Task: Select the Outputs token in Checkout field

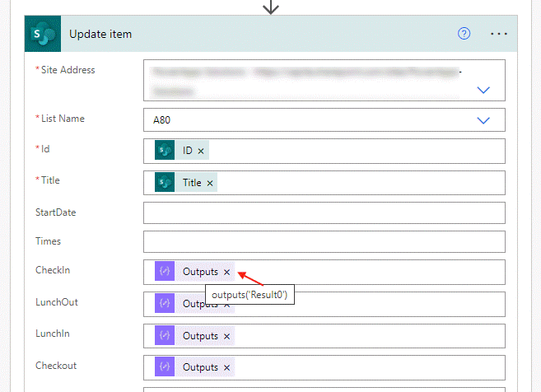Action: 194,366
